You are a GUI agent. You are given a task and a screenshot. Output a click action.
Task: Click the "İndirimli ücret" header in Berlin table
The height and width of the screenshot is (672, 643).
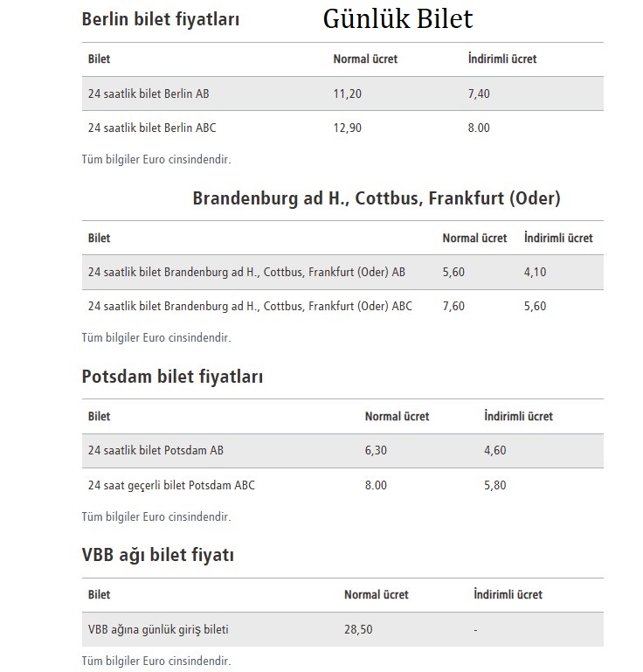(x=502, y=59)
